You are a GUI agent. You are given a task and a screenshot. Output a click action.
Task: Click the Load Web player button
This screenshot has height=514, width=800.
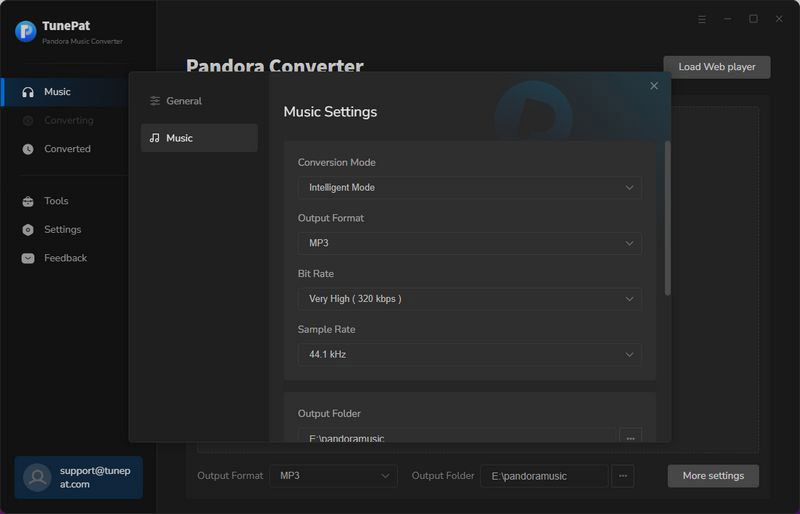(x=717, y=67)
